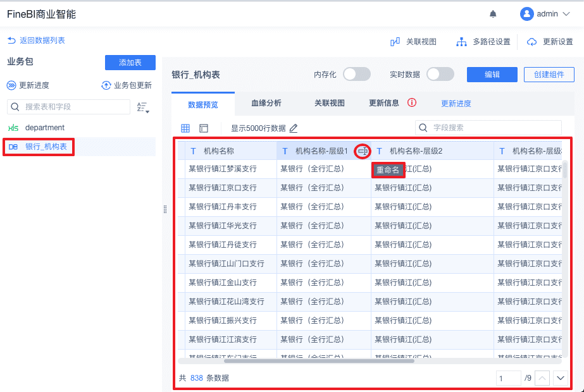Image resolution: width=584 pixels, height=392 pixels.
Task: Open 多路径设置
Action: [483, 42]
